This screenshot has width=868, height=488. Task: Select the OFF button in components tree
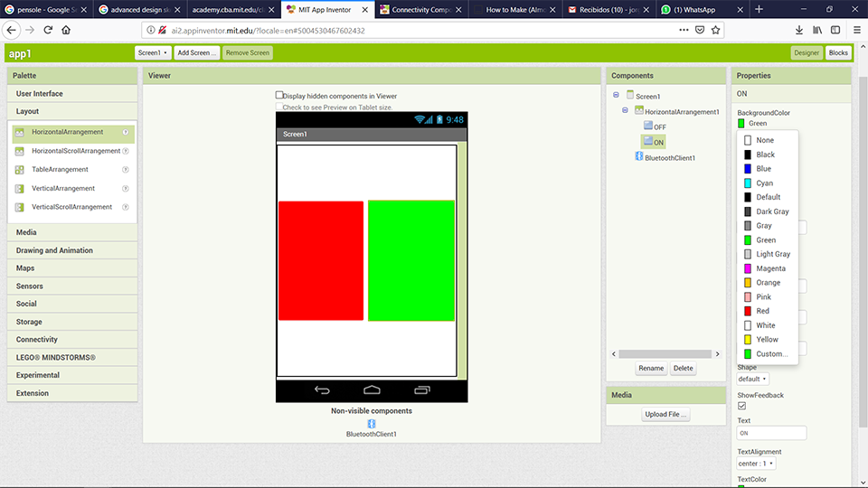pos(655,127)
